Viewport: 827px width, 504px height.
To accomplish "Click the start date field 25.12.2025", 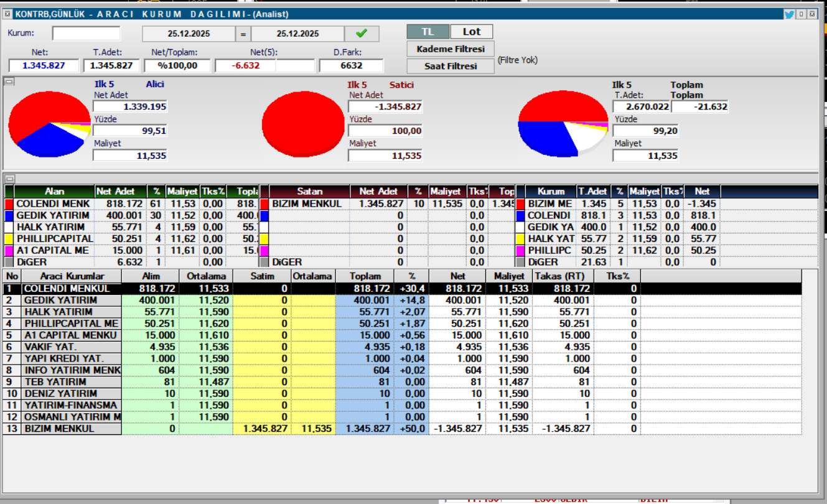I will (189, 34).
